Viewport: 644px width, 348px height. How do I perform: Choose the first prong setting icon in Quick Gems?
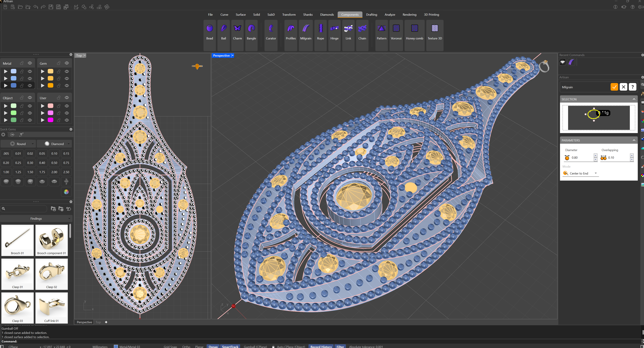[x=6, y=181]
